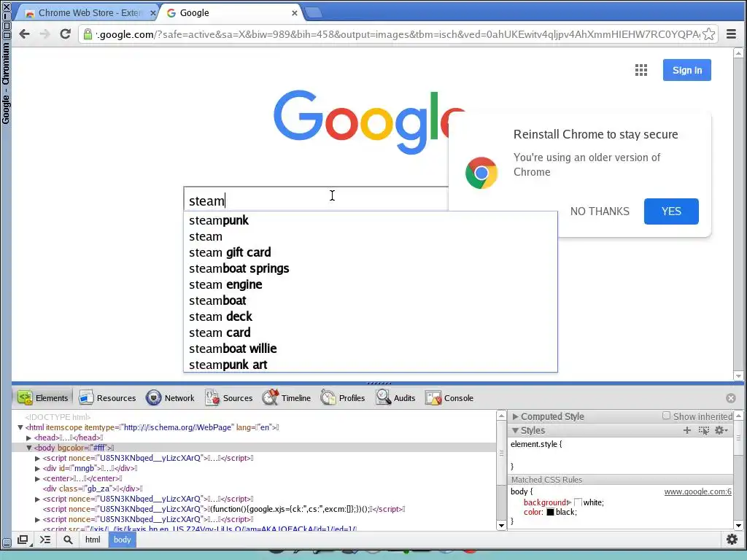Open the www.google.com:6 source link
This screenshot has width=747, height=560.
click(x=697, y=491)
